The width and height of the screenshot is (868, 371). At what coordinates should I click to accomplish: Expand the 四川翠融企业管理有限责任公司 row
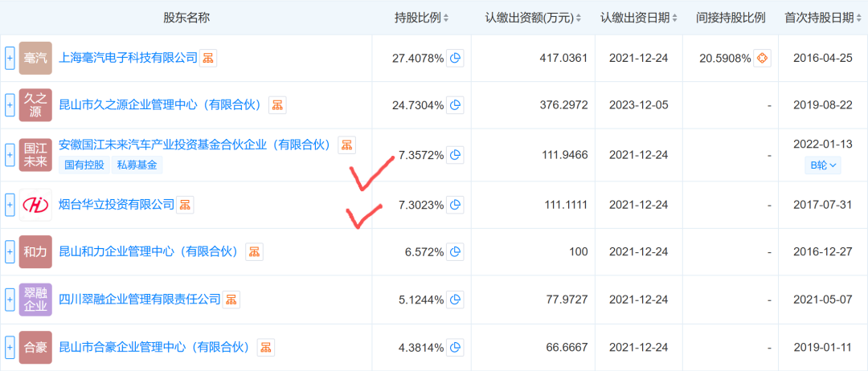click(10, 300)
